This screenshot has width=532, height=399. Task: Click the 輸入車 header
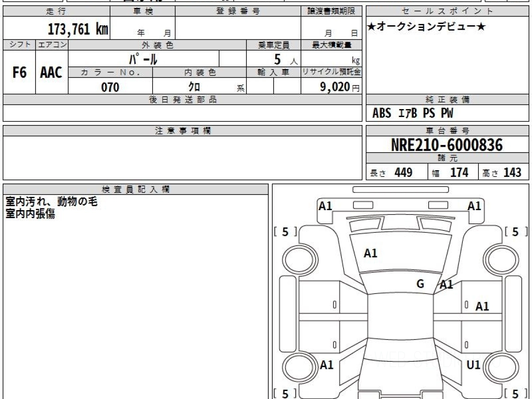(274, 72)
